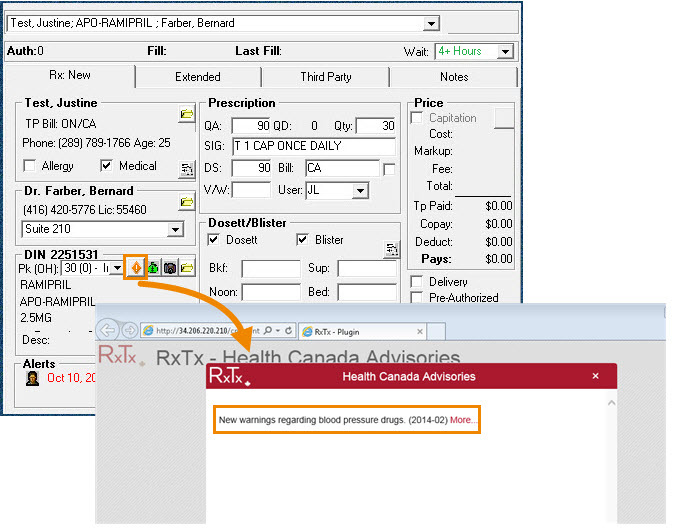This screenshot has height=531, width=674.
Task: Switch to the Extended tab
Action: (x=198, y=77)
